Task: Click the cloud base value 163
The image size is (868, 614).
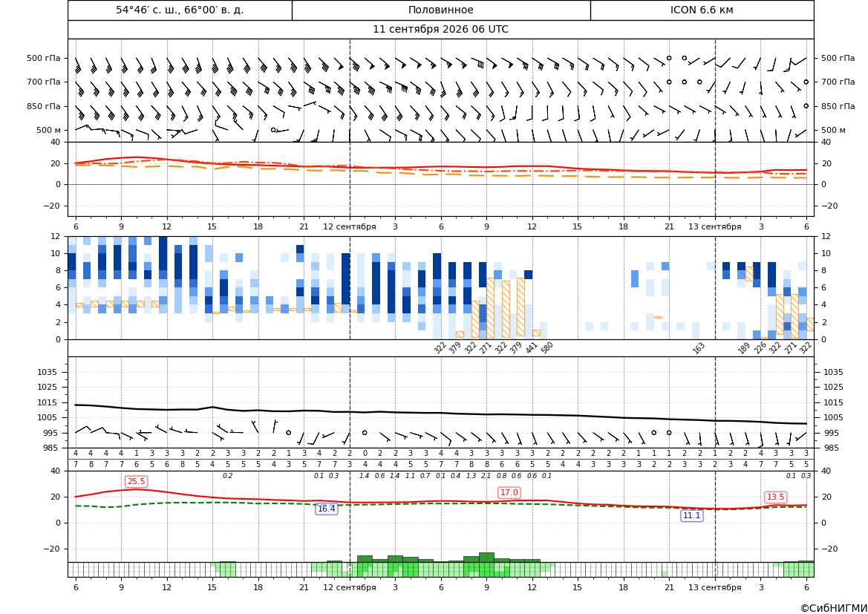Action: (699, 347)
